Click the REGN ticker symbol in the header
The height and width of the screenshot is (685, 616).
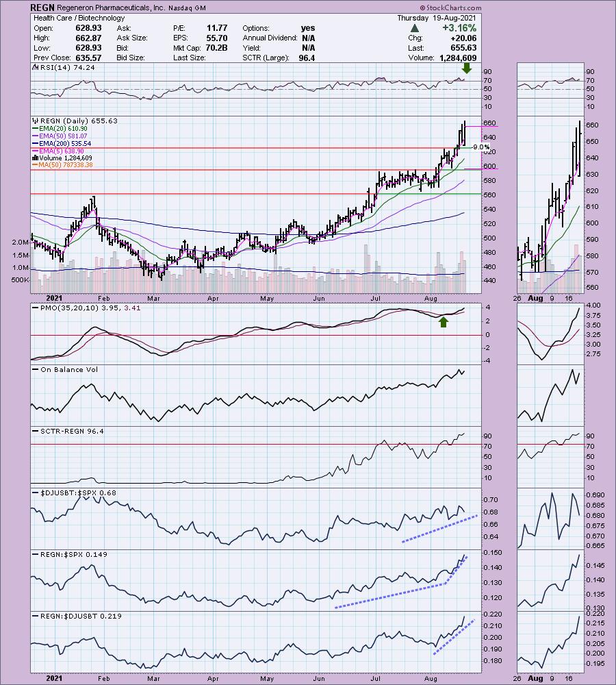(x=42, y=8)
